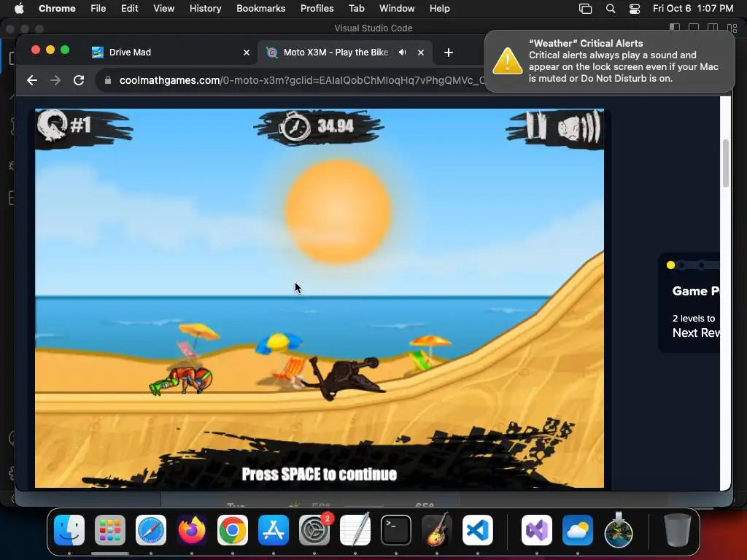Open the Trash in the Dock
The width and height of the screenshot is (747, 560).
click(x=677, y=530)
